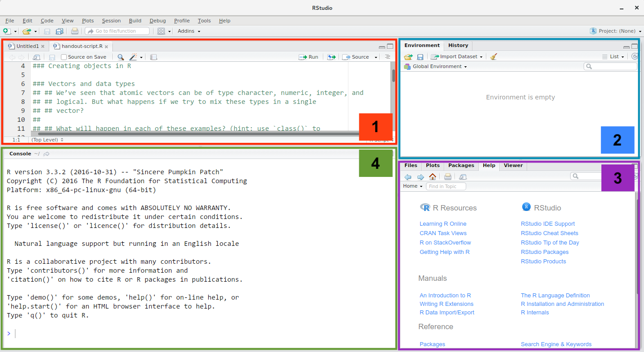The width and height of the screenshot is (644, 352).
Task: Switch to the Plots tab
Action: pos(433,165)
